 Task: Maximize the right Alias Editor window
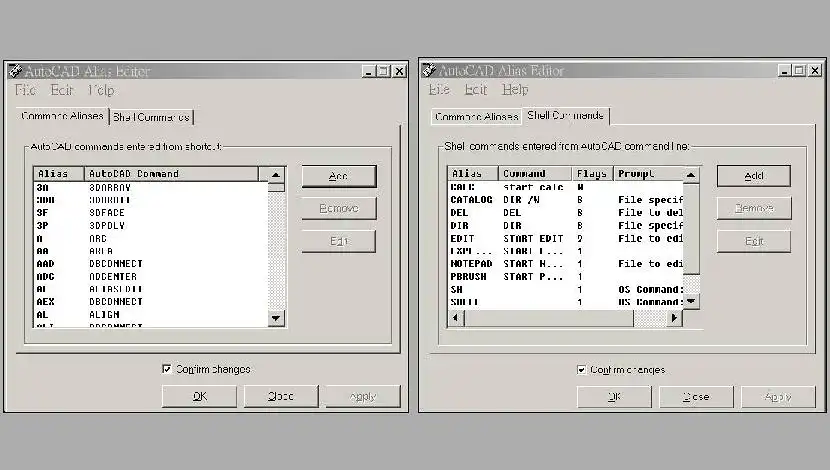[799, 70]
